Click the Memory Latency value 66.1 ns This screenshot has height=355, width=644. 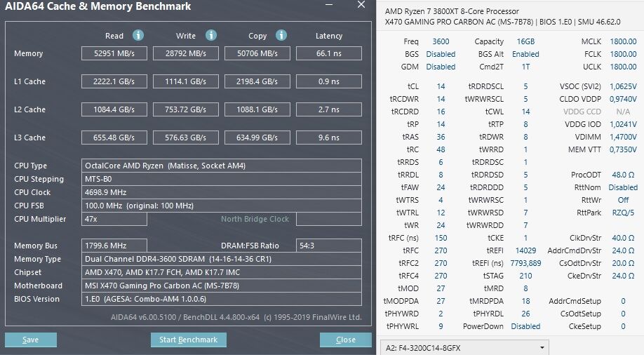click(x=328, y=53)
